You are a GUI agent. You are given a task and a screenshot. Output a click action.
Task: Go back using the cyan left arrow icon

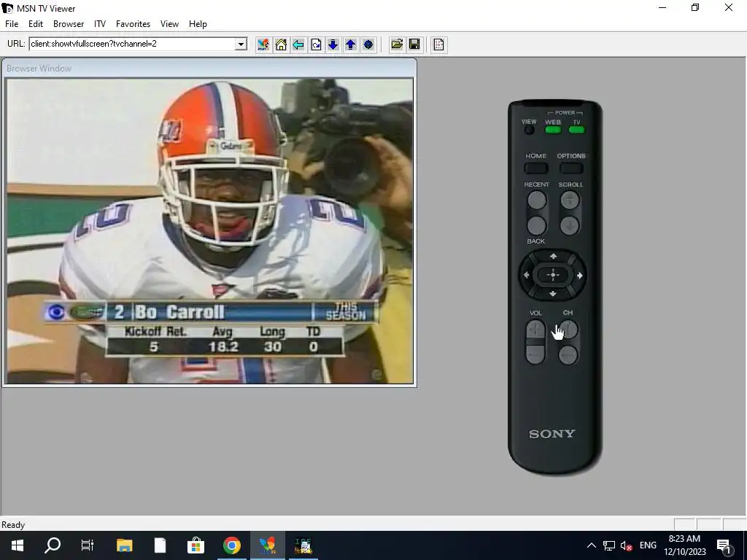coord(298,44)
